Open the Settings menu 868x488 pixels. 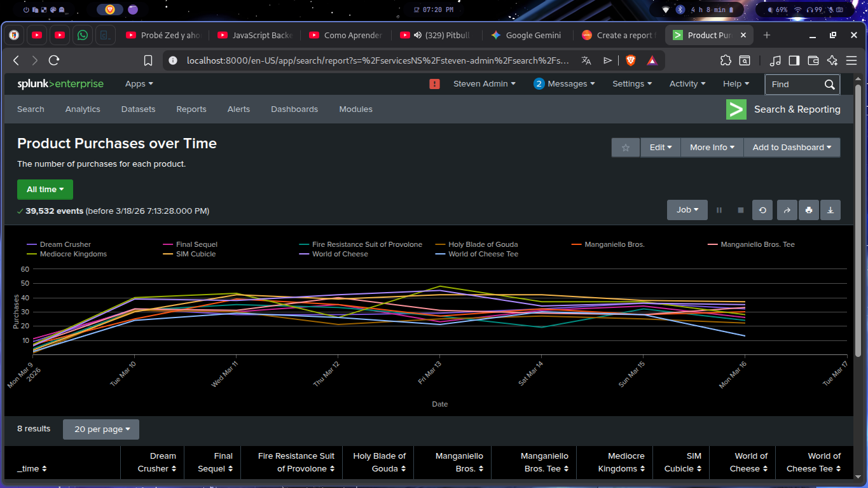(632, 84)
